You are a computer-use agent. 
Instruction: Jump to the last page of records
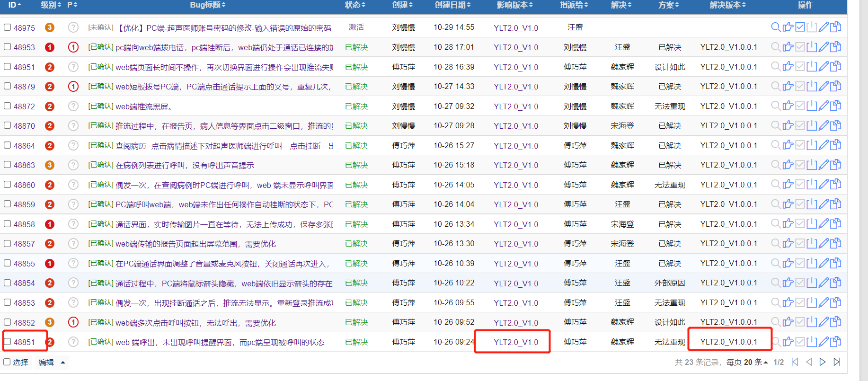coord(837,362)
